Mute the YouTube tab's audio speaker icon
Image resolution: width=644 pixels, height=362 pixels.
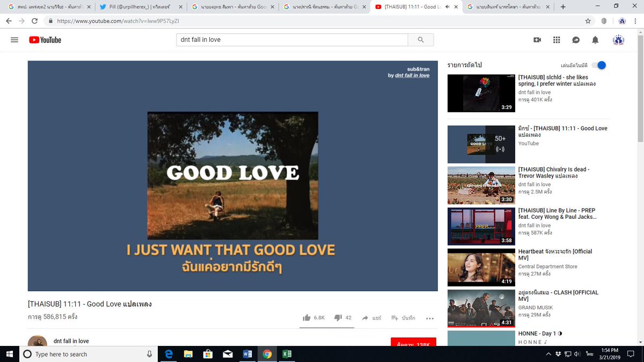click(x=447, y=7)
